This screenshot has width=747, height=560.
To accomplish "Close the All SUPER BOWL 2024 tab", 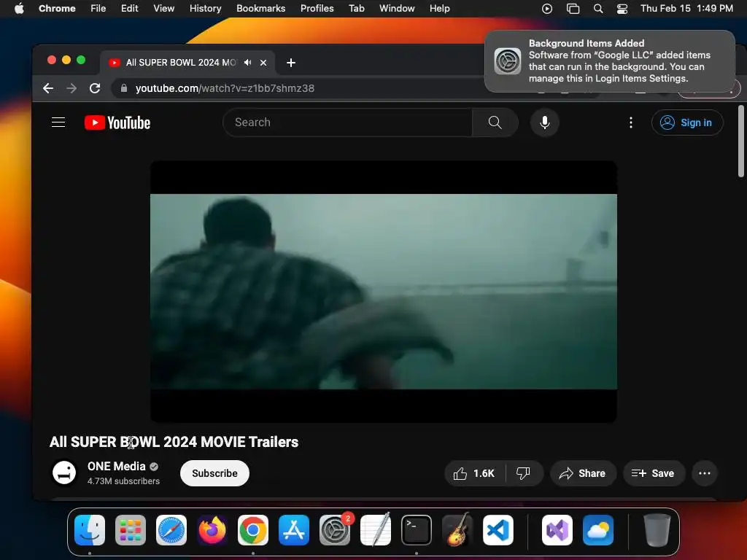I will pos(263,63).
